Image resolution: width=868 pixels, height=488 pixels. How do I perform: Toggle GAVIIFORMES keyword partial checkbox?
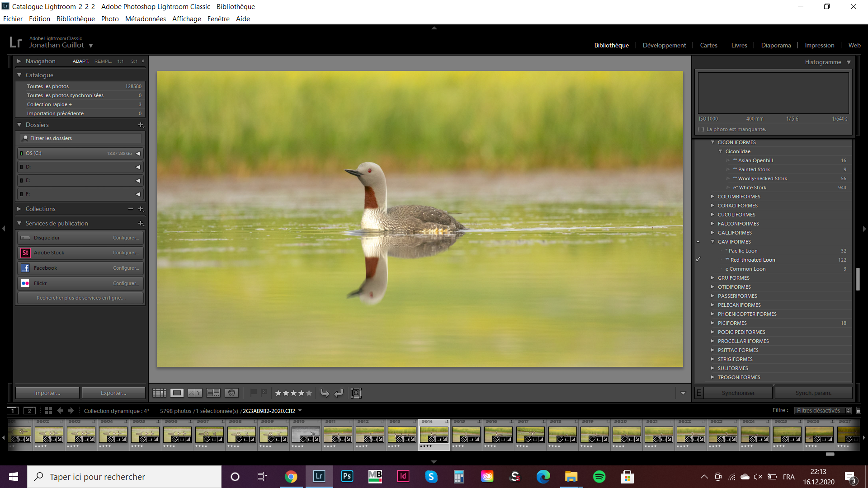point(698,242)
